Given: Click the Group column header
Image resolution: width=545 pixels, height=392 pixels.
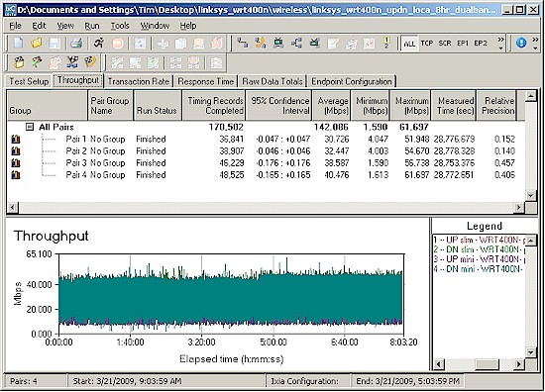Looking at the screenshot, I should click(48, 105).
